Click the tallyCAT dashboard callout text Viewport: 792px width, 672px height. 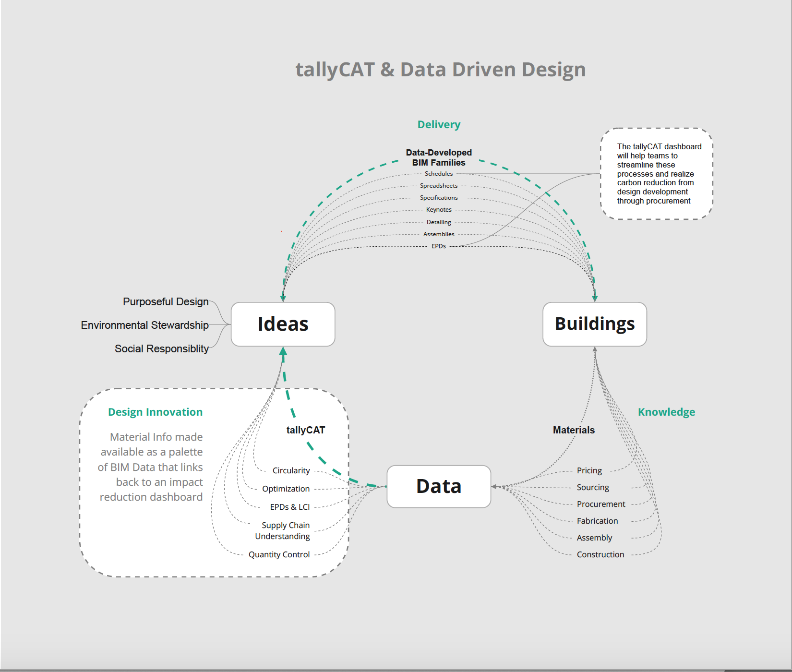(659, 174)
